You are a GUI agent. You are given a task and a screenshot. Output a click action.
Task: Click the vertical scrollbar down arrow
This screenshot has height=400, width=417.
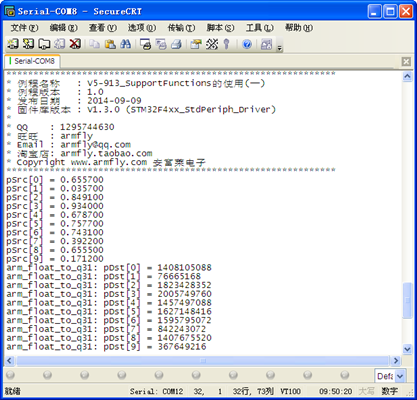click(x=407, y=349)
